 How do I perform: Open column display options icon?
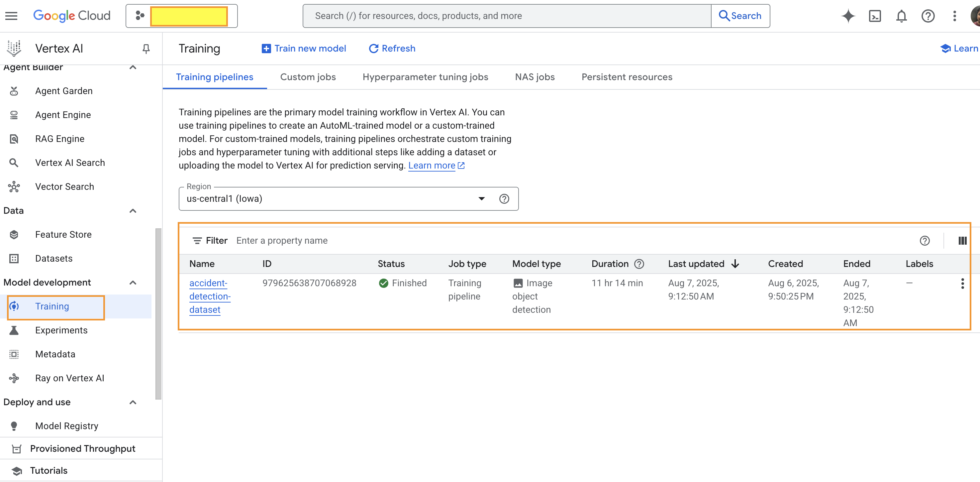(x=962, y=241)
